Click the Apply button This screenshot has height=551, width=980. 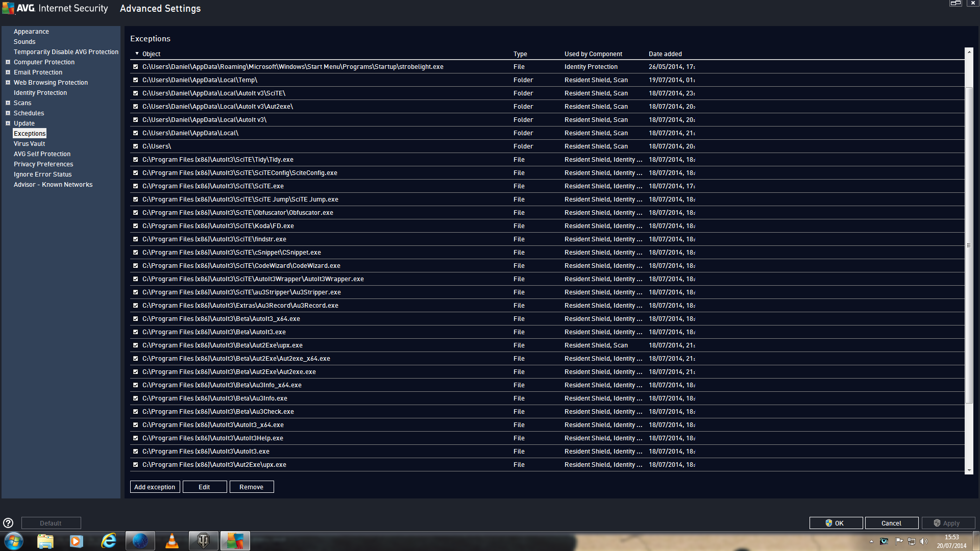pyautogui.click(x=948, y=523)
